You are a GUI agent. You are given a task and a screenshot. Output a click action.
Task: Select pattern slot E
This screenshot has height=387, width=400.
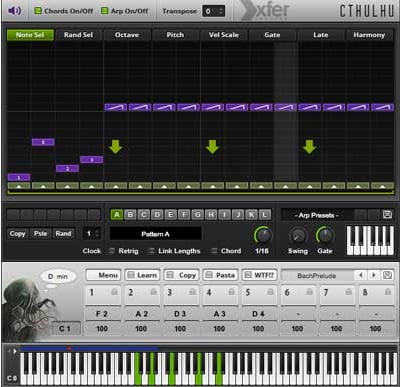[171, 215]
